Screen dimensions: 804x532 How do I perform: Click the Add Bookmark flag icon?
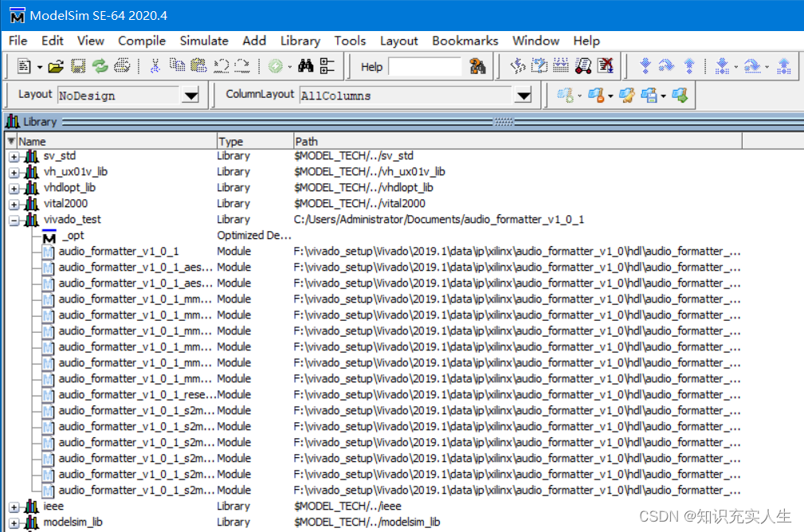[x=566, y=96]
